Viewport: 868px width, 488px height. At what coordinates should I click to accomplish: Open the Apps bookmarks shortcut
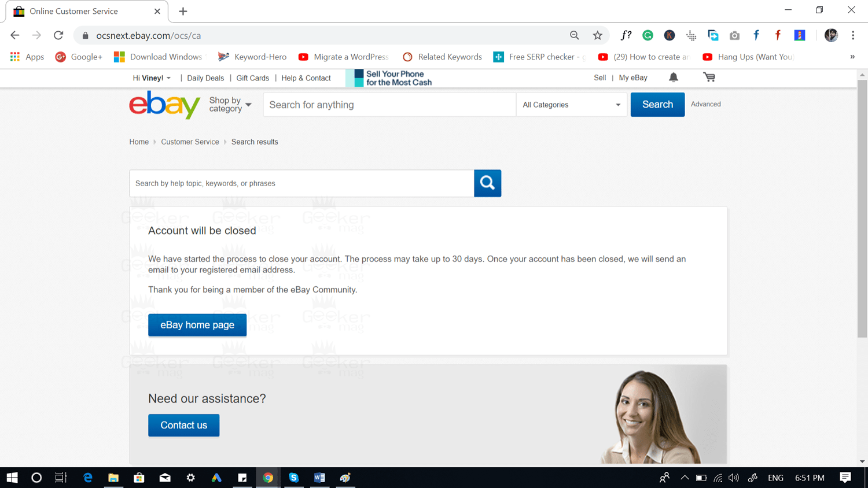point(27,57)
